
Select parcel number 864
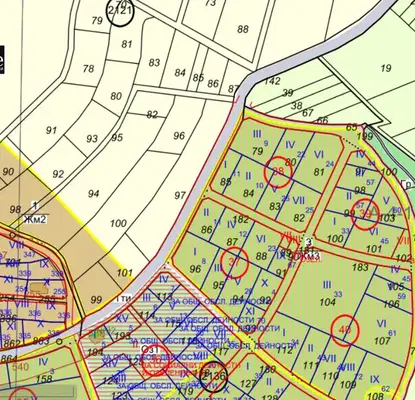[8, 359]
